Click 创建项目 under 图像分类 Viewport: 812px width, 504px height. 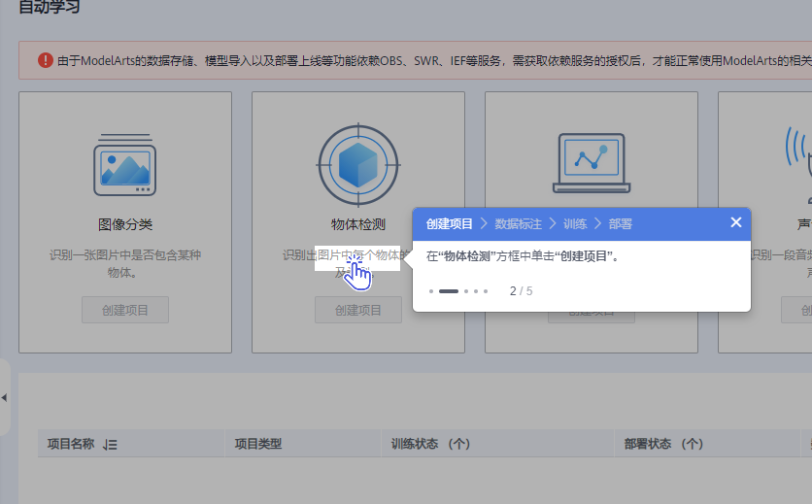coord(125,310)
